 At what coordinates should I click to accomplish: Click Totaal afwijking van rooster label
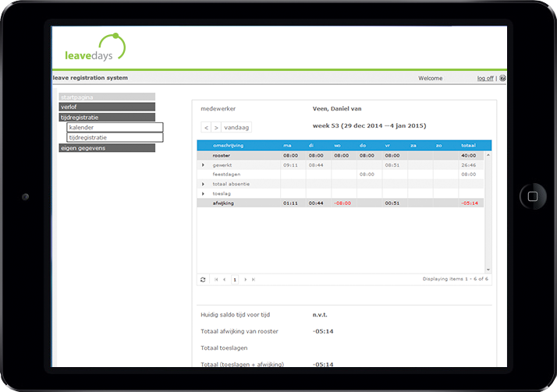(x=239, y=331)
